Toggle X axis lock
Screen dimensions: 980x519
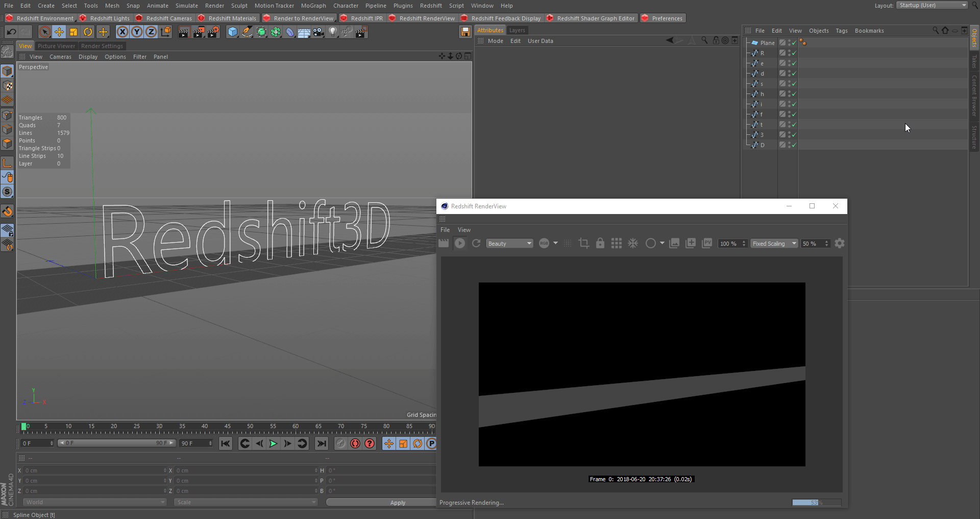tap(122, 32)
